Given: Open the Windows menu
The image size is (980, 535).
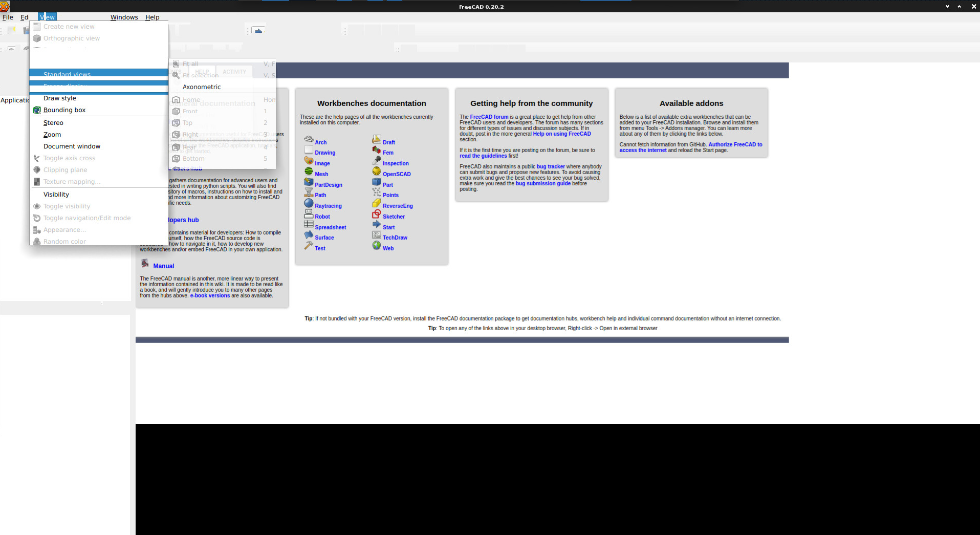Looking at the screenshot, I should pyautogui.click(x=124, y=17).
